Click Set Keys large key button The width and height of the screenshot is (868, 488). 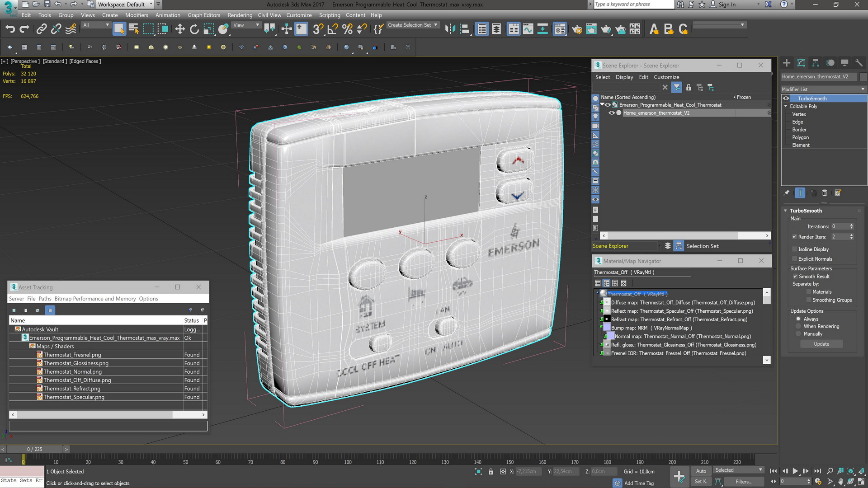coord(679,476)
